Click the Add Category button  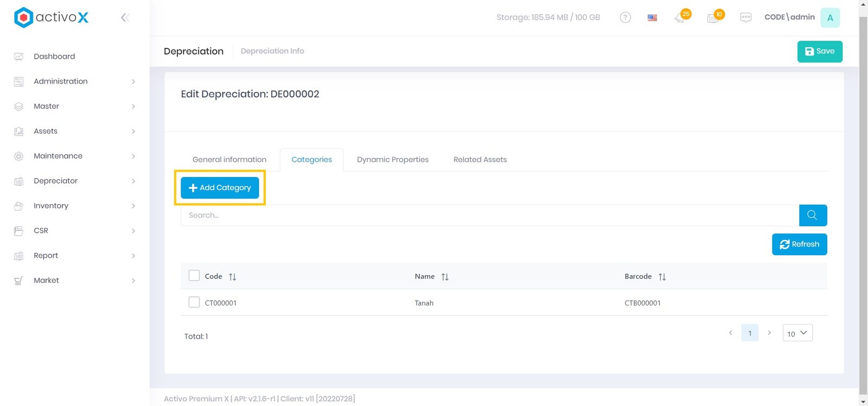220,188
